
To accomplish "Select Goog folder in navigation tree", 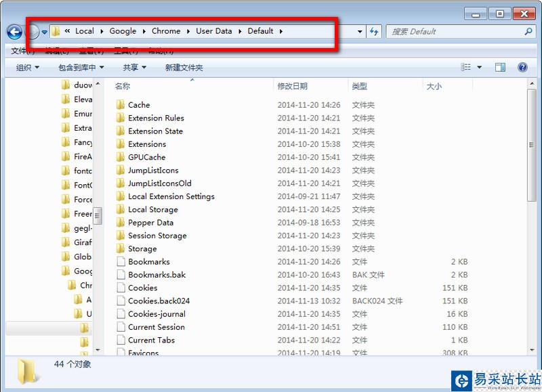I will [77, 271].
